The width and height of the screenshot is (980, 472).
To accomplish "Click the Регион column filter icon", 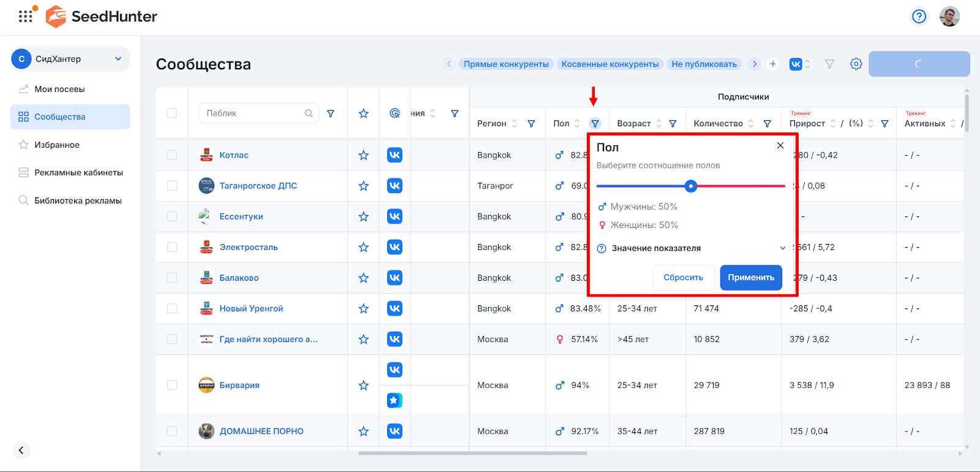I will pyautogui.click(x=531, y=123).
